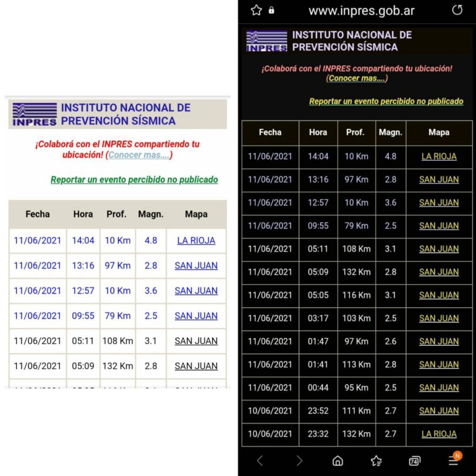Click the 'Magn.' column header on light page
476x476 pixels.
coord(151,214)
